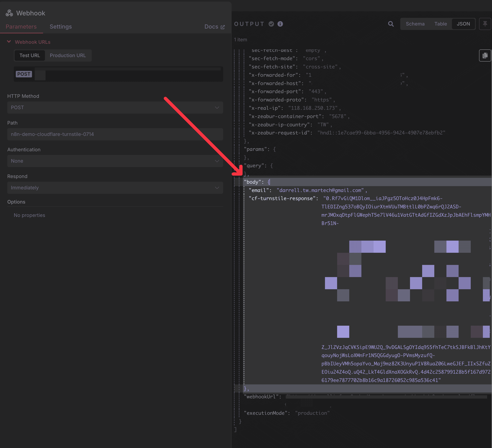
Task: Switch to Production URL
Action: coord(68,55)
